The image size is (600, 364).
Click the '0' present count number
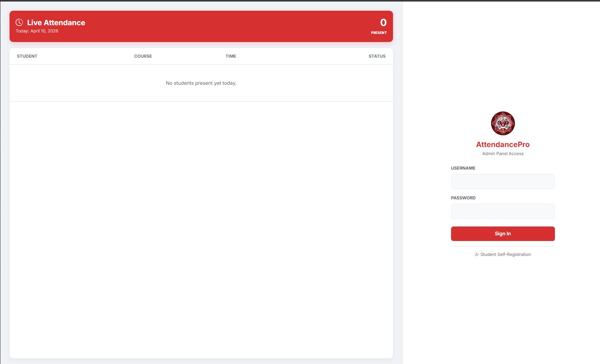pos(383,23)
